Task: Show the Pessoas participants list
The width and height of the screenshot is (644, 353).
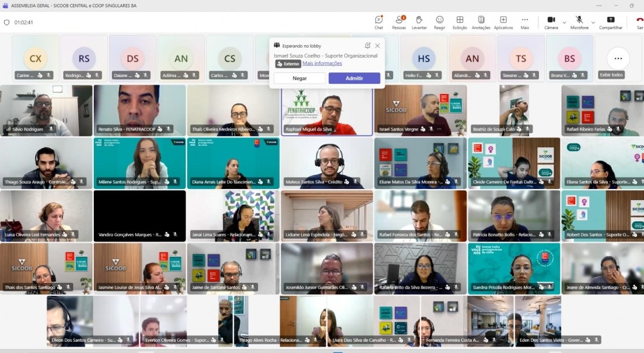Action: pos(399,22)
